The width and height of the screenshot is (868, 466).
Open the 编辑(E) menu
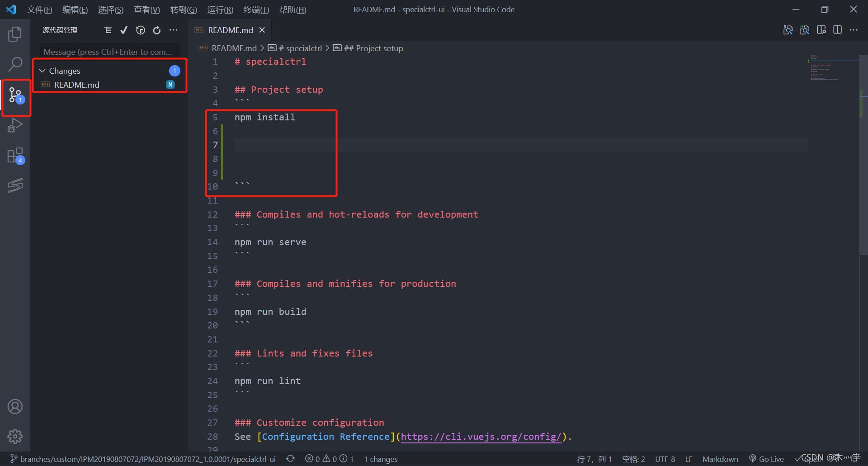pos(75,10)
